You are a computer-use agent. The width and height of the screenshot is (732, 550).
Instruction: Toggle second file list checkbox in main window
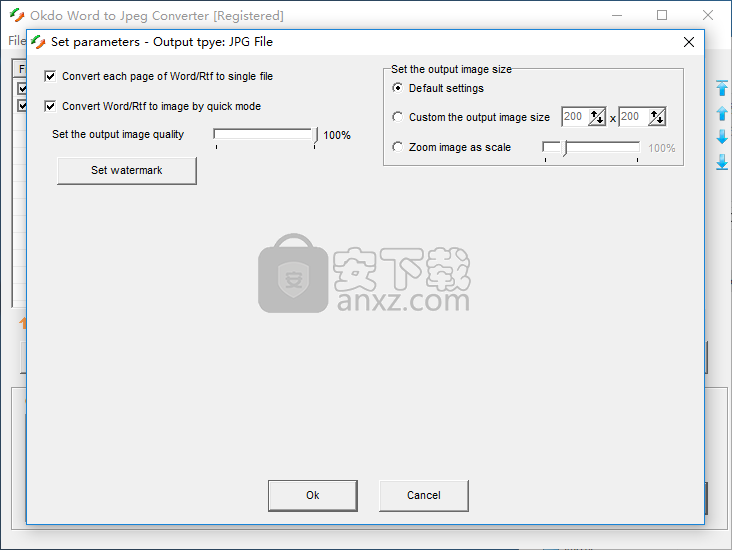(21, 106)
